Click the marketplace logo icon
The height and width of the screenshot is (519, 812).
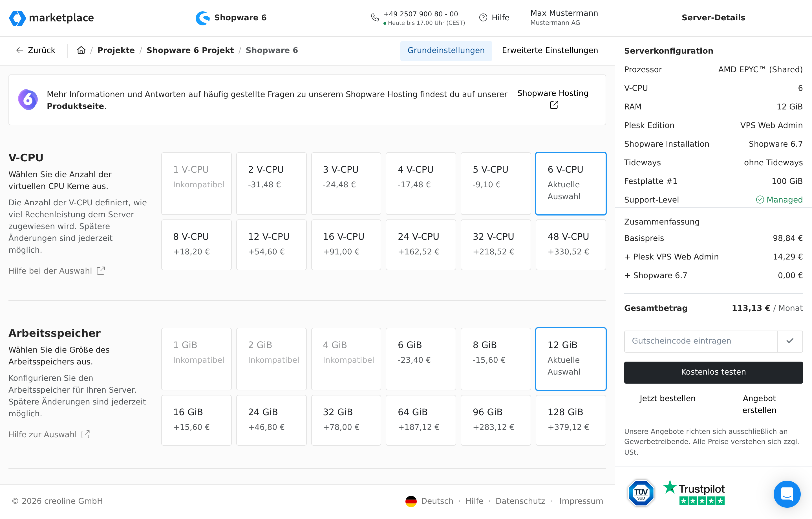[17, 18]
